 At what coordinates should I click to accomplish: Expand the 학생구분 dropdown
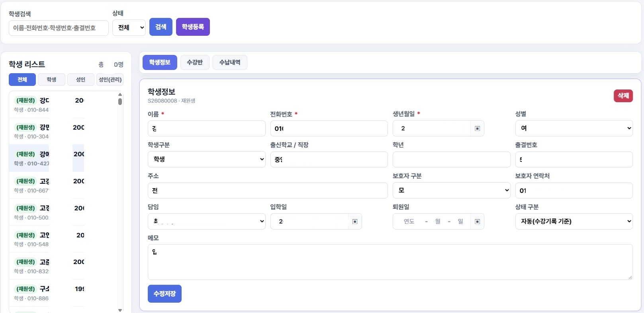[x=206, y=159]
